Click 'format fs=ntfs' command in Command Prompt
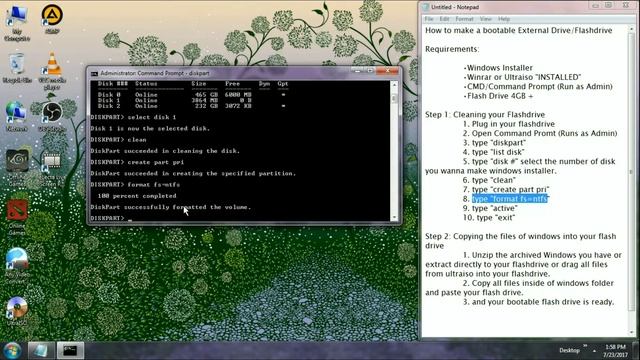This screenshot has height=360, width=640. (x=153, y=184)
